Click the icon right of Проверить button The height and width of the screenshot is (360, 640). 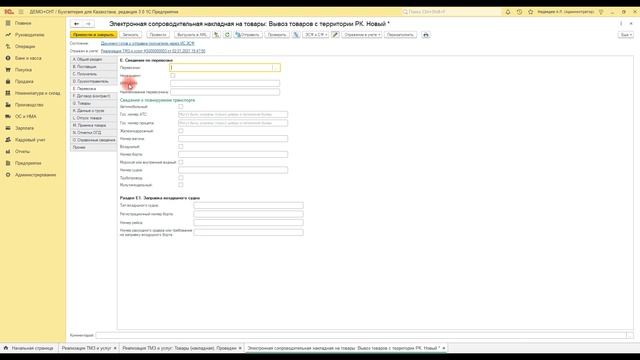coord(296,35)
